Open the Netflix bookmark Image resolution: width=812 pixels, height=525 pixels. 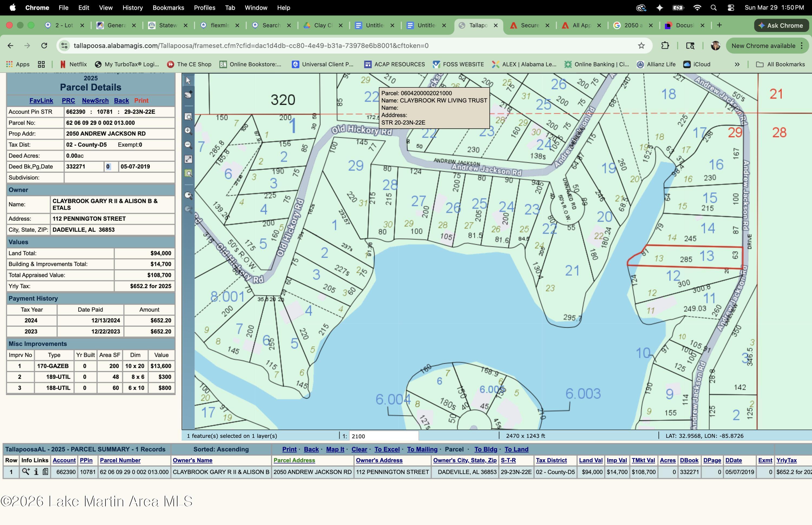click(x=73, y=64)
